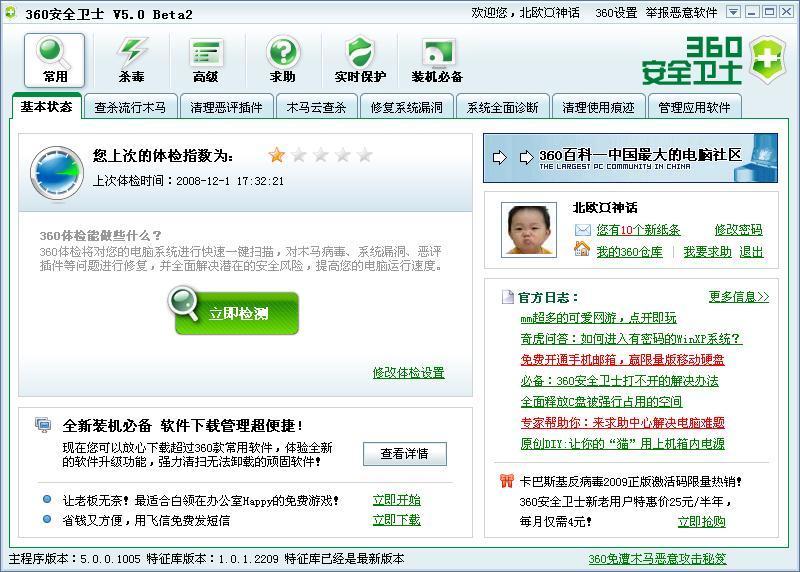Open the title bar dropdown arrow menu
The width and height of the screenshot is (800, 572).
(x=734, y=12)
